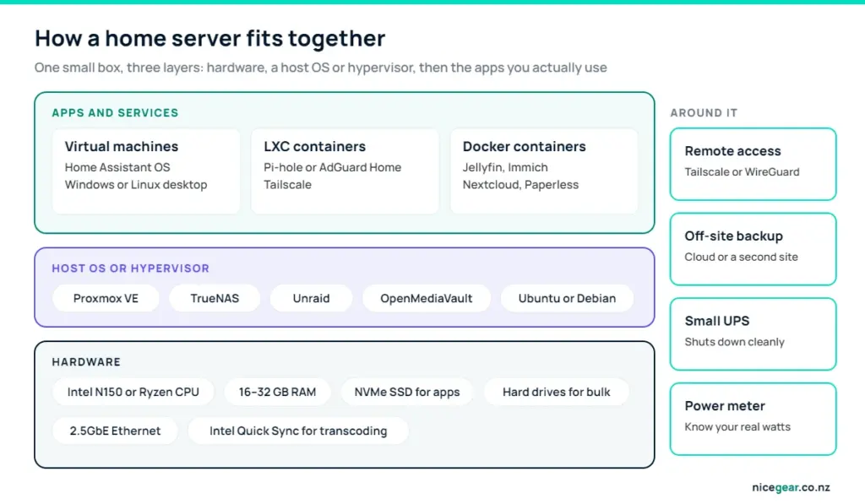
Task: Open the Remote access card
Action: pos(753,165)
